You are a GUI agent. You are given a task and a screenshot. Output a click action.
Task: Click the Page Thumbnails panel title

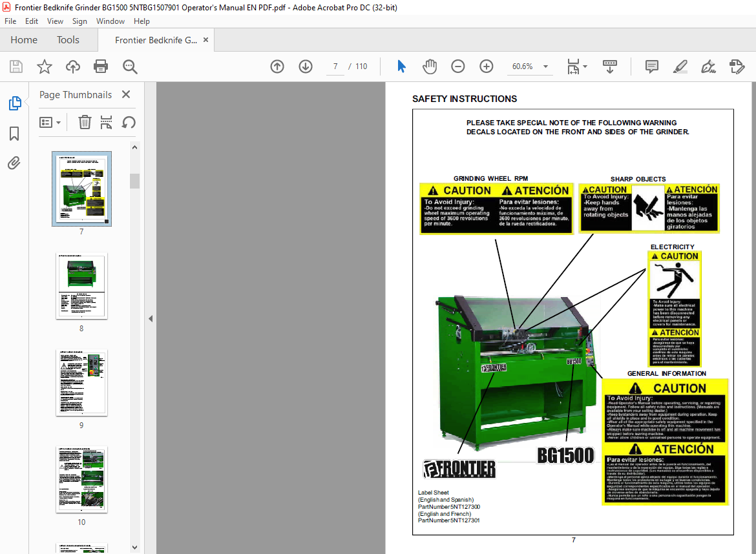click(76, 94)
